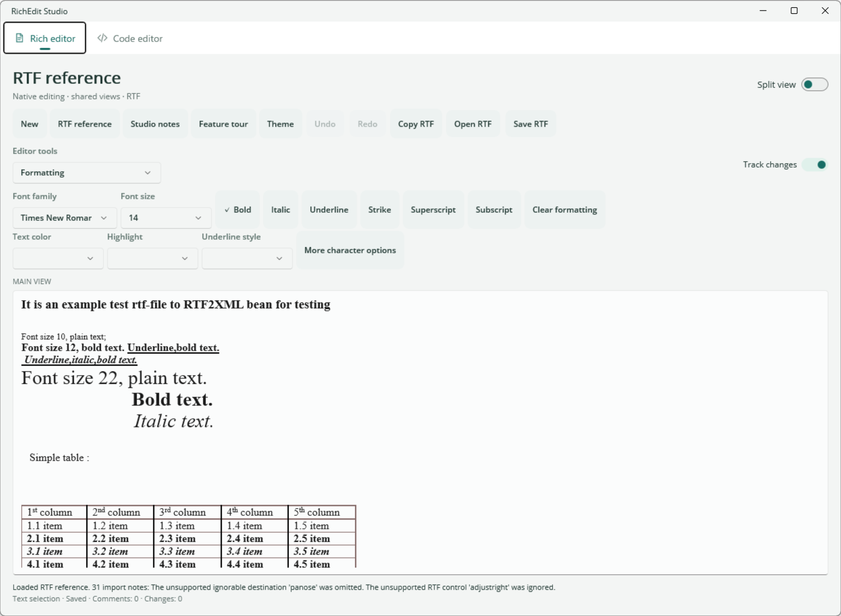Click the Theme button
841x616 pixels.
280,124
